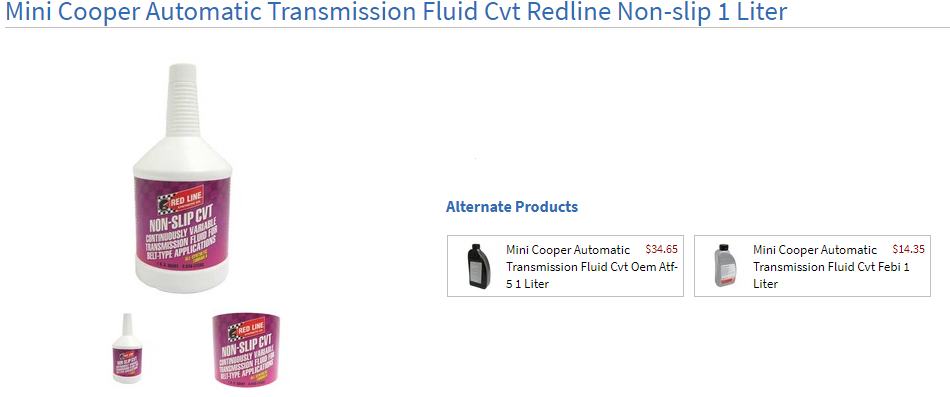Open the black OEM ATF bottle icon
The image size is (950, 397).
(478, 265)
